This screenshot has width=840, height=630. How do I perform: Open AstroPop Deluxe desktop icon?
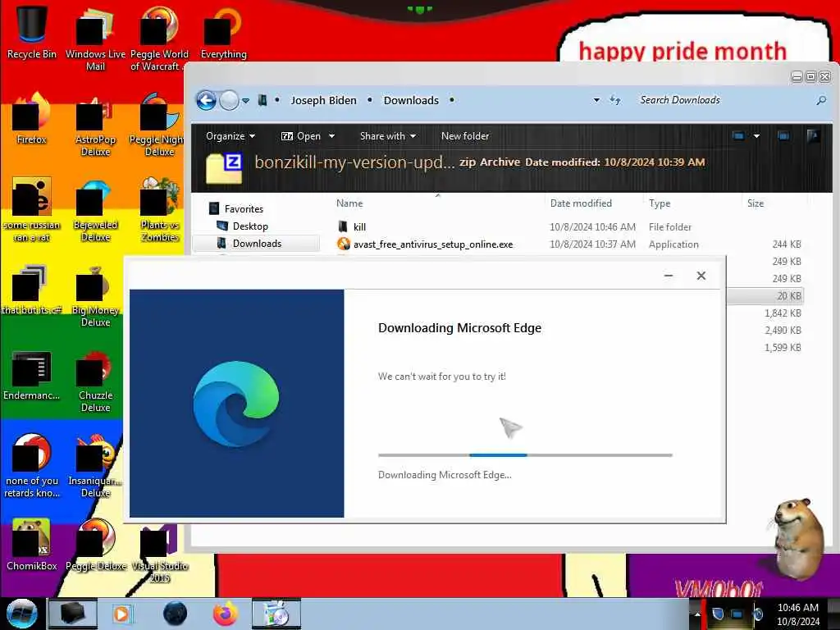[95, 125]
